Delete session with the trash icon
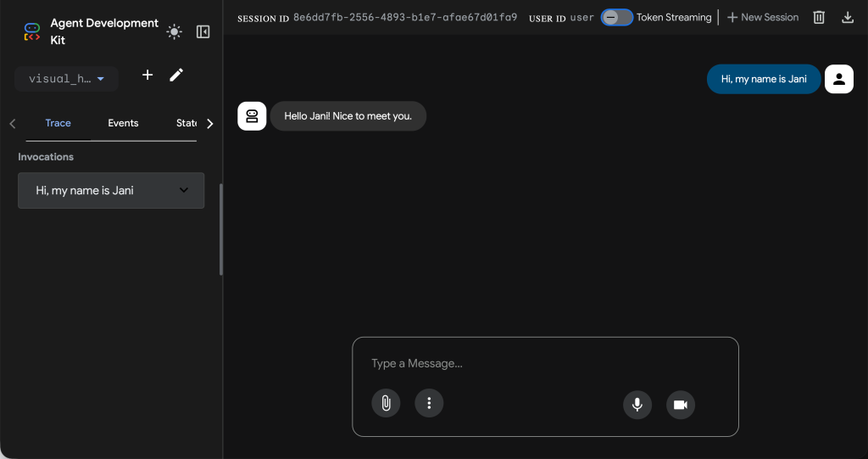The width and height of the screenshot is (868, 459). pyautogui.click(x=819, y=17)
